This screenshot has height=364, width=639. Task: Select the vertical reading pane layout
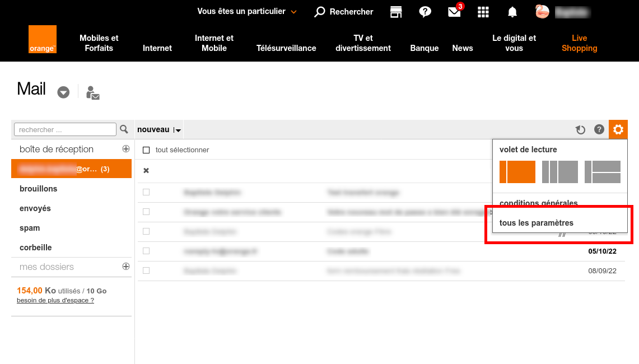tap(560, 171)
